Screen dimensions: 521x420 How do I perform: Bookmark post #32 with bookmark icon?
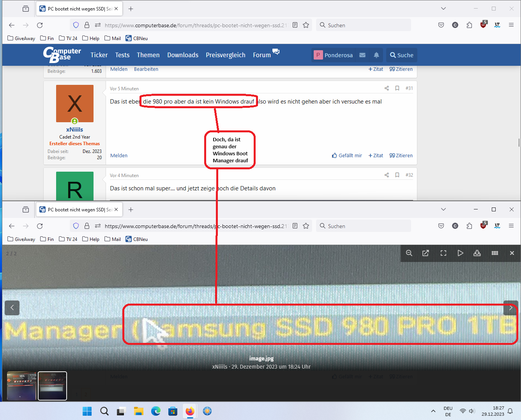[x=397, y=175]
